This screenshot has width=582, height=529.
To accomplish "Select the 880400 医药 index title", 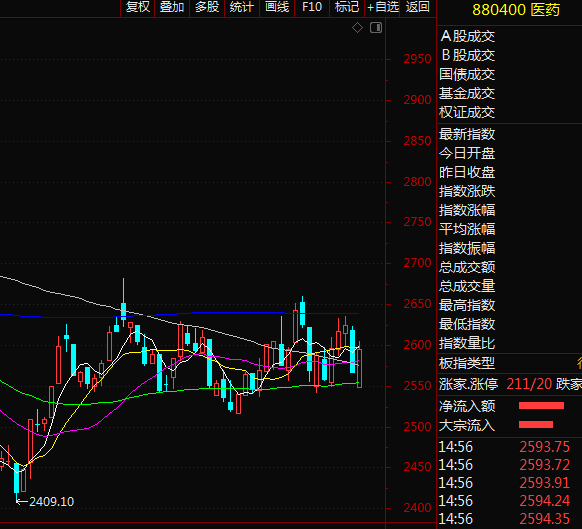I will tap(516, 10).
